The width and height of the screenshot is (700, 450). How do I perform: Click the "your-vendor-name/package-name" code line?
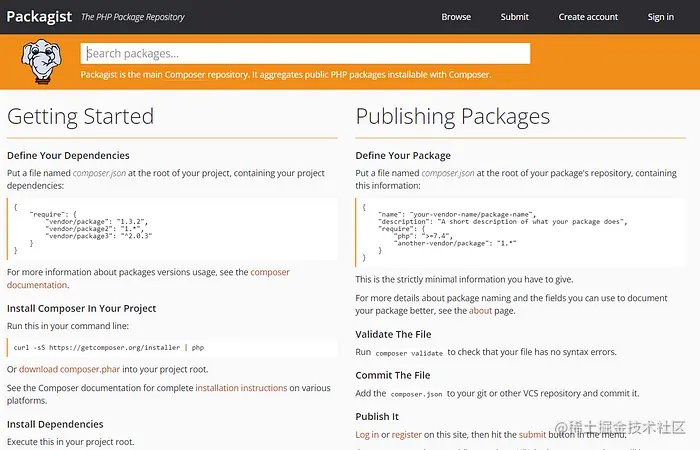(457, 214)
